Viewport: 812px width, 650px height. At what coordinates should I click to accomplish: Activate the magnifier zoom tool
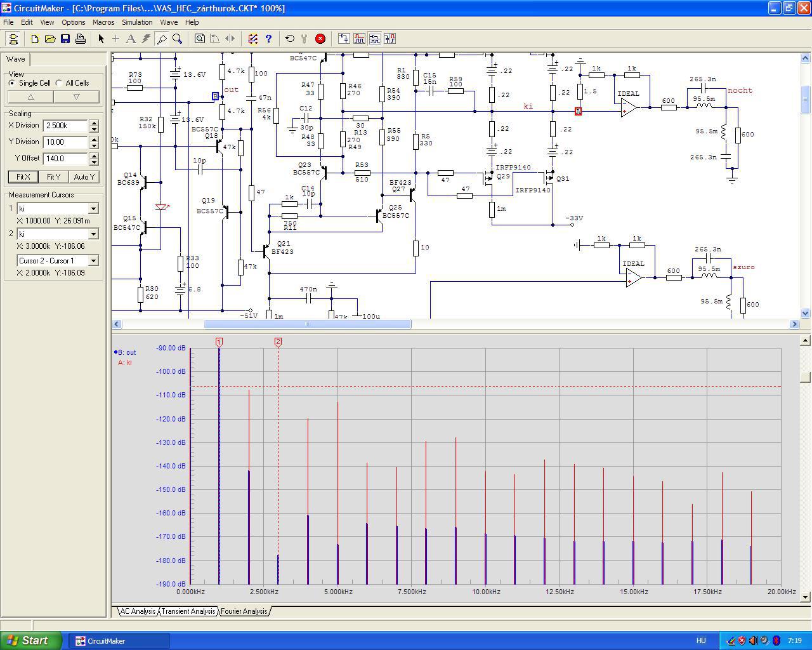point(178,39)
